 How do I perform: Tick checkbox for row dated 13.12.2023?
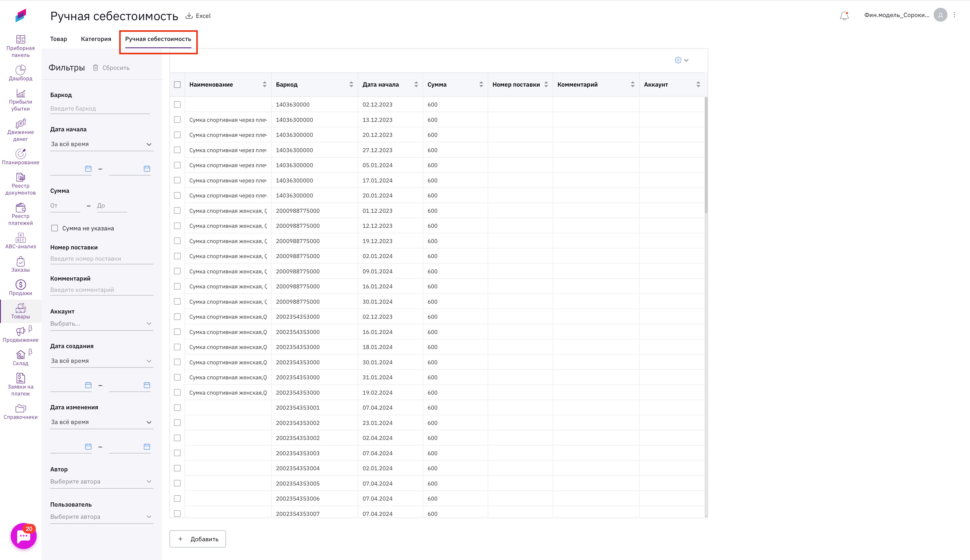177,120
